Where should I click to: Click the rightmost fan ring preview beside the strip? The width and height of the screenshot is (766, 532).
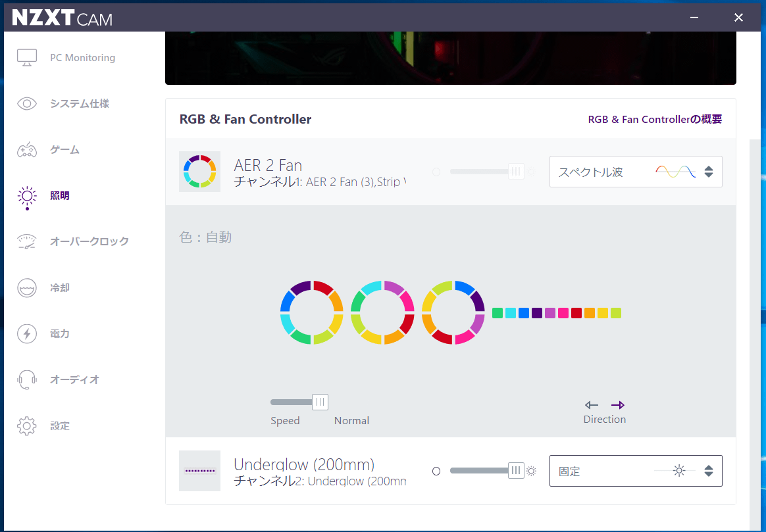click(453, 312)
